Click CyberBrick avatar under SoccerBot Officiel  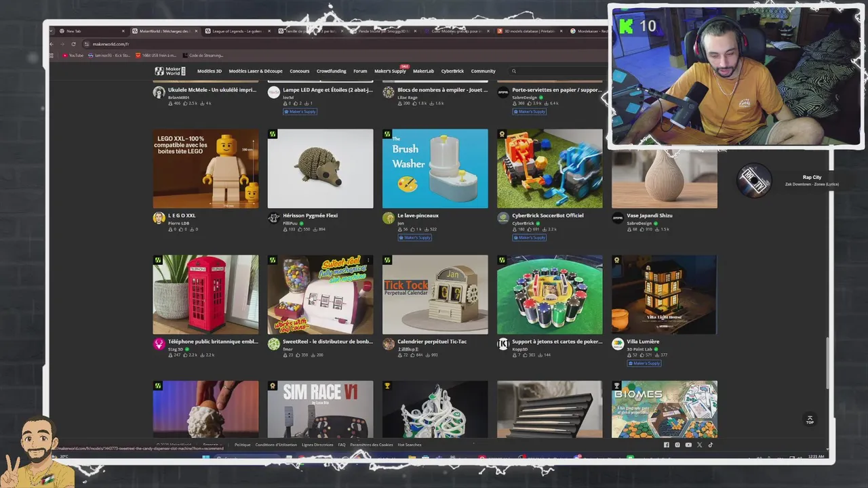502,218
